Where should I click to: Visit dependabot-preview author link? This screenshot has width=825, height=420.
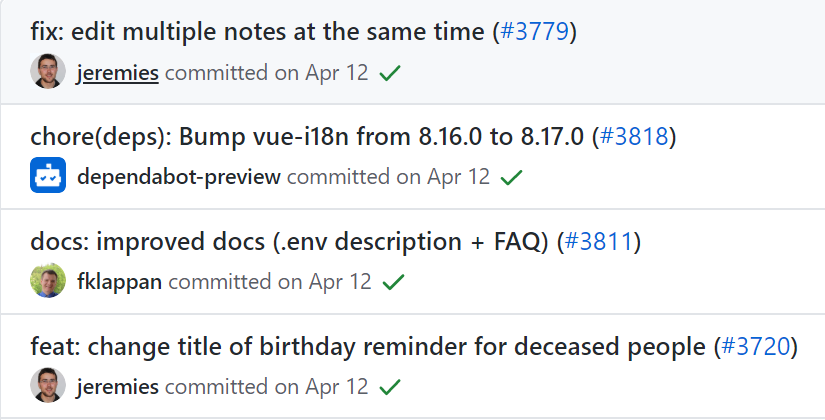click(179, 177)
